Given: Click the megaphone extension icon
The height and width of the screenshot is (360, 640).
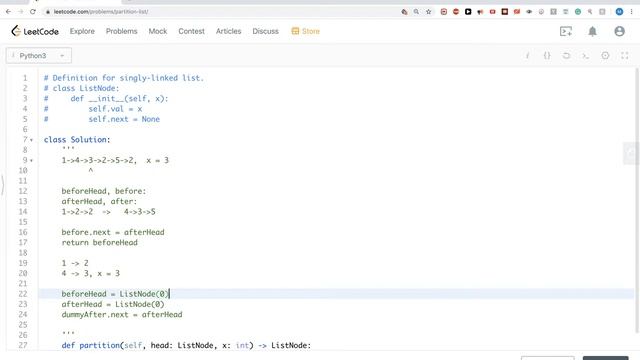Looking at the screenshot, I should point(480,12).
